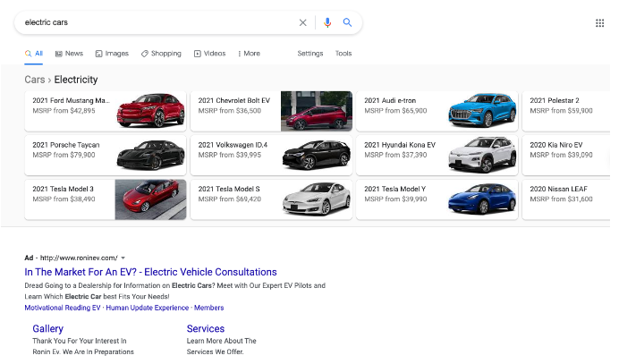This screenshot has width=619, height=364.
Task: Open the 2021 Ford Mustang Mach-E card
Action: pos(106,111)
